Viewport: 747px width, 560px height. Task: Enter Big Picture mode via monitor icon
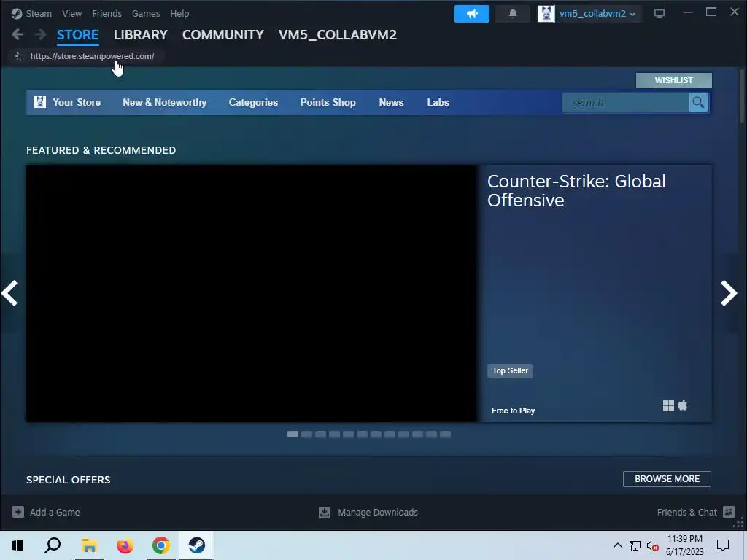click(x=659, y=14)
